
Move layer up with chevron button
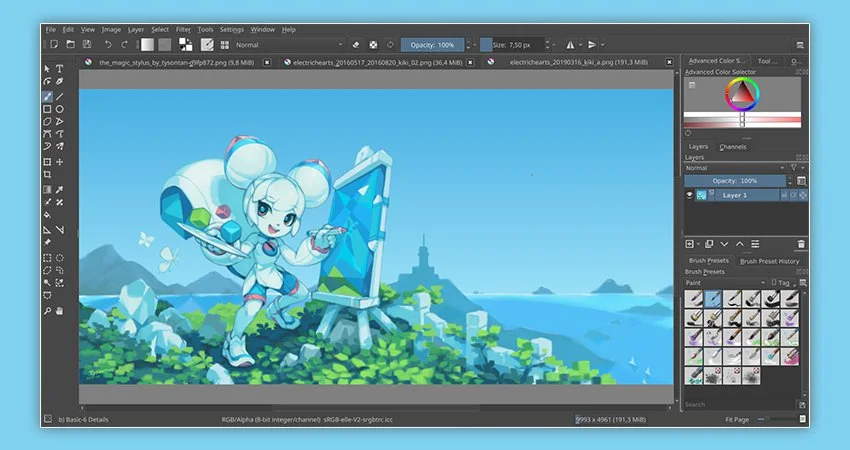click(x=739, y=245)
